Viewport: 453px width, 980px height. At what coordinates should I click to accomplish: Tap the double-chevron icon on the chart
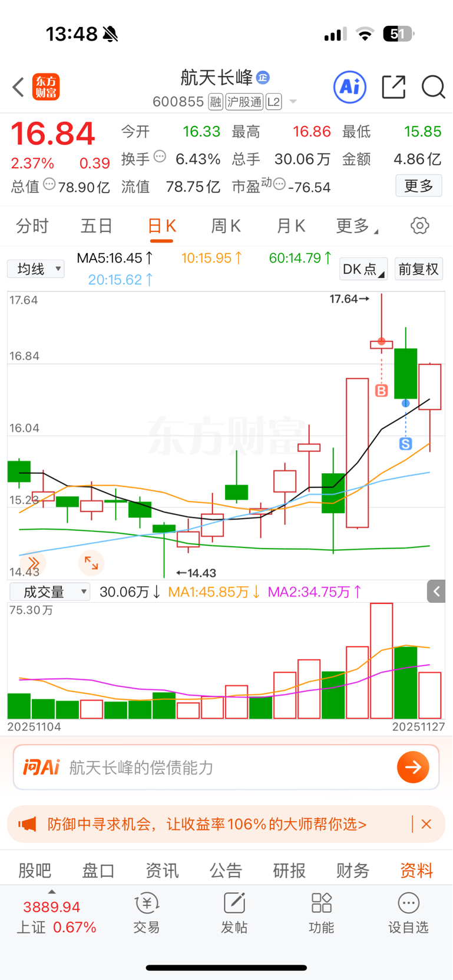point(33,563)
